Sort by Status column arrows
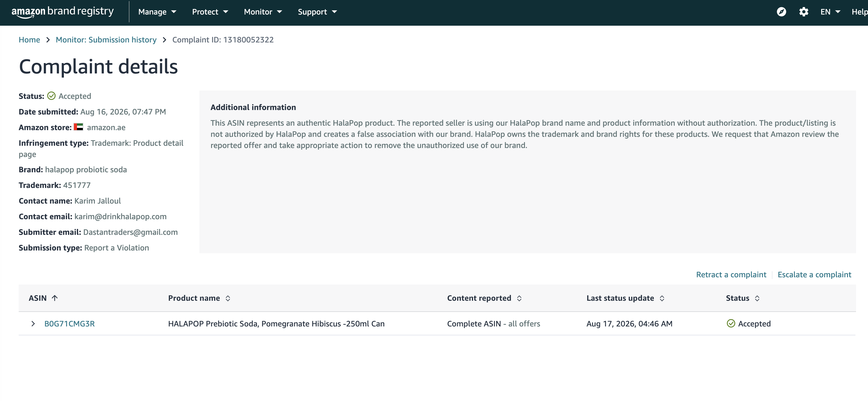The height and width of the screenshot is (401, 868). (x=757, y=298)
